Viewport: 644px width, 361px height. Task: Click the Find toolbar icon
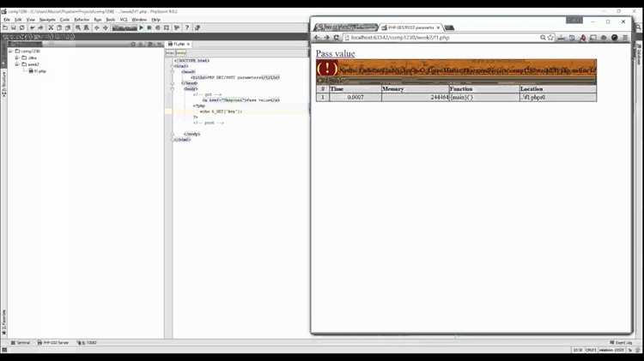pyautogui.click(x=78, y=27)
